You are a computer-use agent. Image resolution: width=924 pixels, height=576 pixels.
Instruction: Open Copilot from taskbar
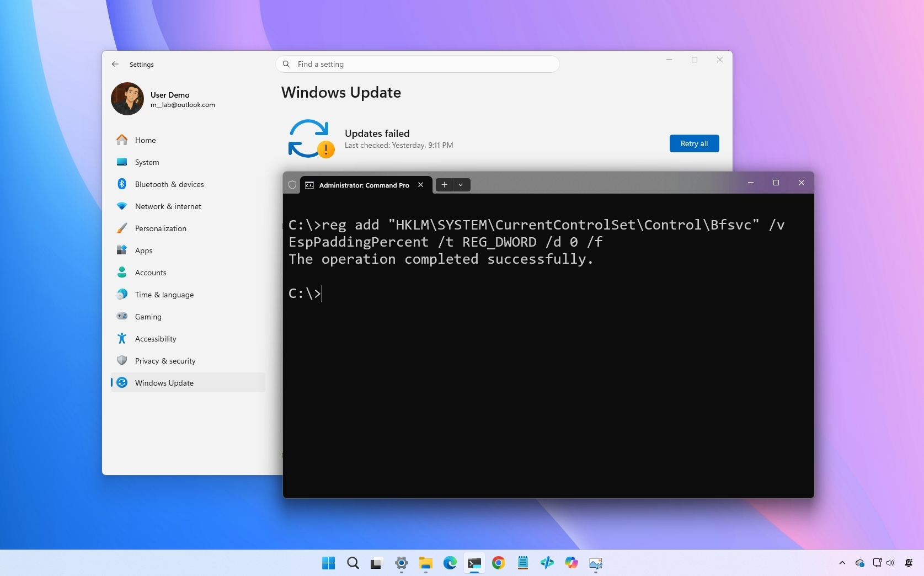click(x=572, y=563)
